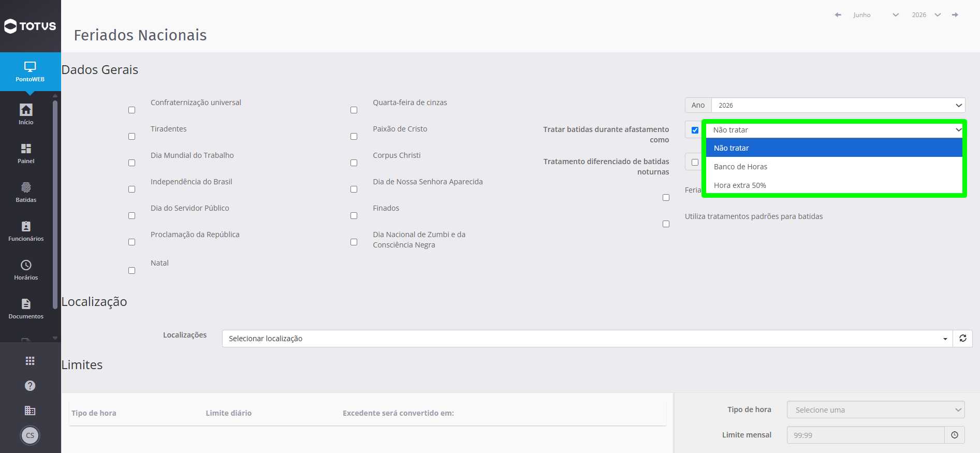The width and height of the screenshot is (980, 453).
Task: Open the help question mark icon
Action: (x=30, y=386)
